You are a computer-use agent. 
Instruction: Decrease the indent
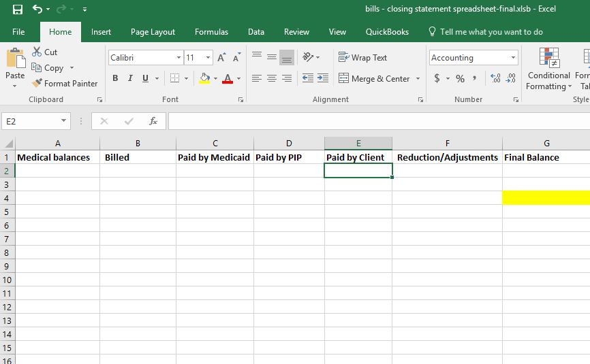pyautogui.click(x=308, y=78)
